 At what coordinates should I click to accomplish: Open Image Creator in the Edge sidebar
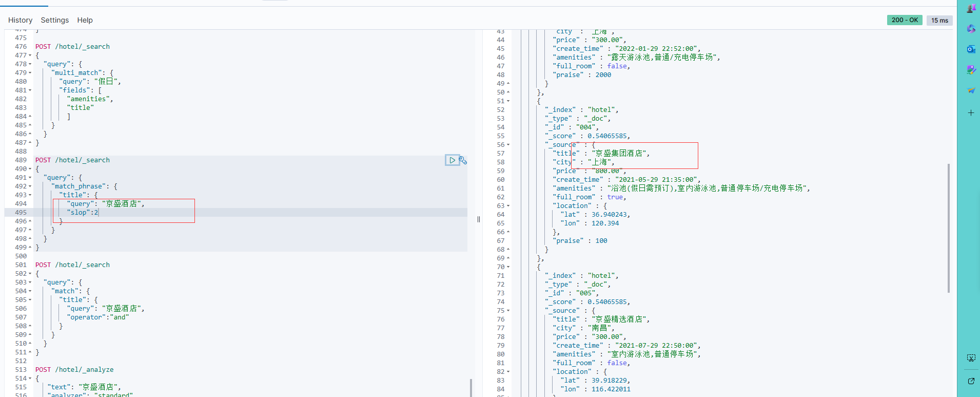point(971,70)
